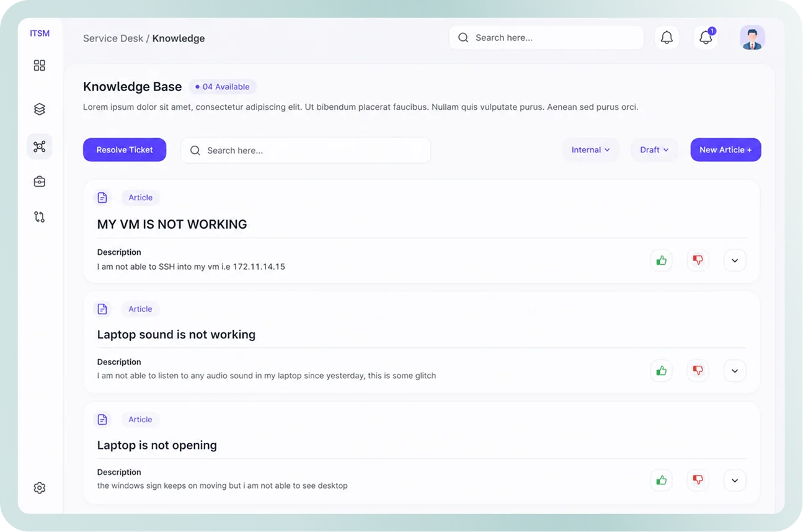Viewport: 803px width, 532px height.
Task: Open the user avatar profile
Action: (x=752, y=38)
